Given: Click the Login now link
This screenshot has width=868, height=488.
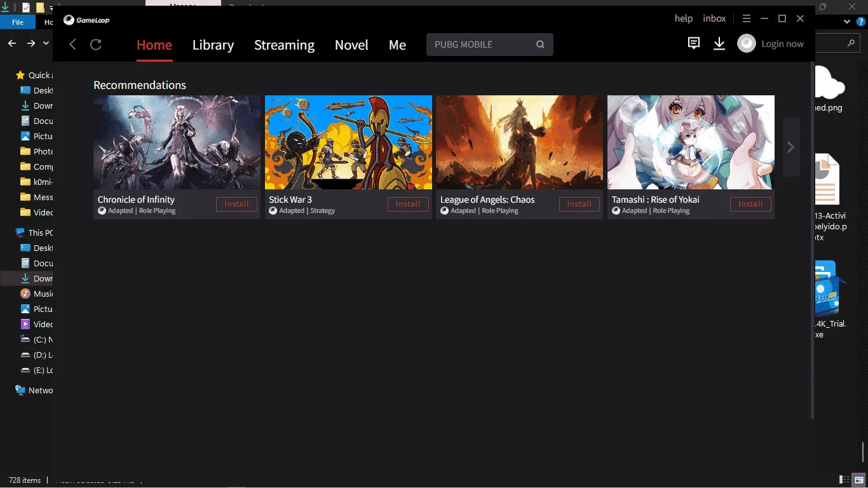Looking at the screenshot, I should click(x=782, y=44).
